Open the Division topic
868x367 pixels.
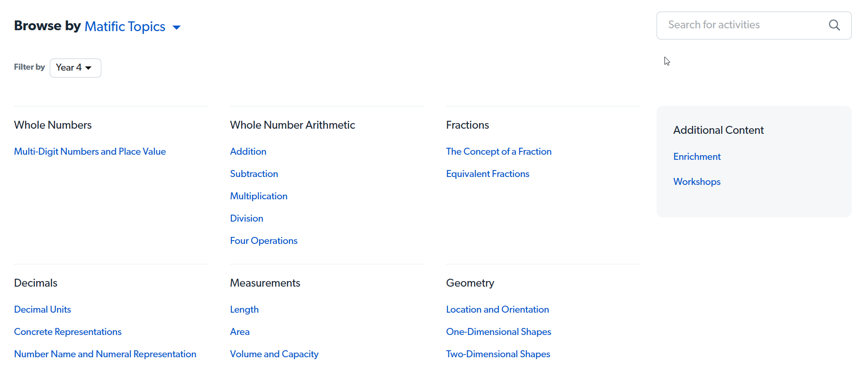point(246,218)
